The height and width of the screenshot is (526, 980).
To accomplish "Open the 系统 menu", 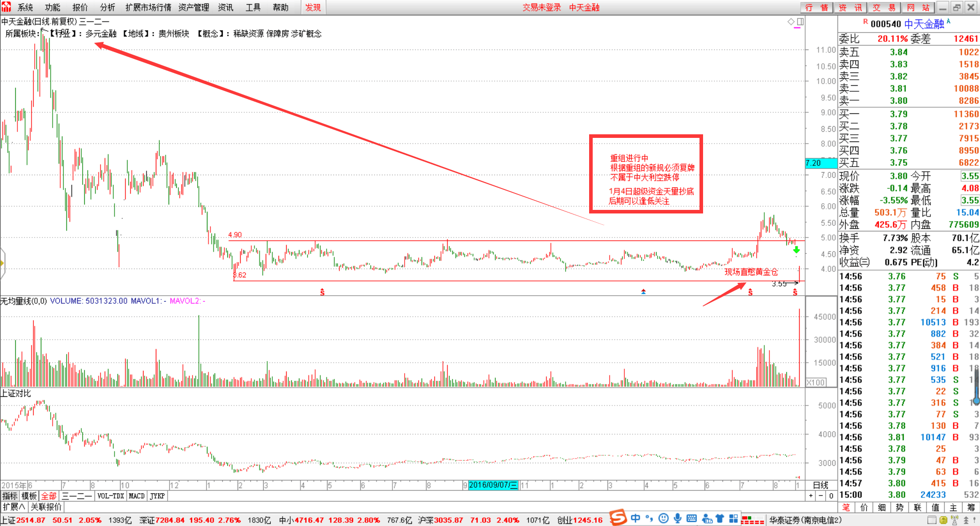I will (25, 7).
